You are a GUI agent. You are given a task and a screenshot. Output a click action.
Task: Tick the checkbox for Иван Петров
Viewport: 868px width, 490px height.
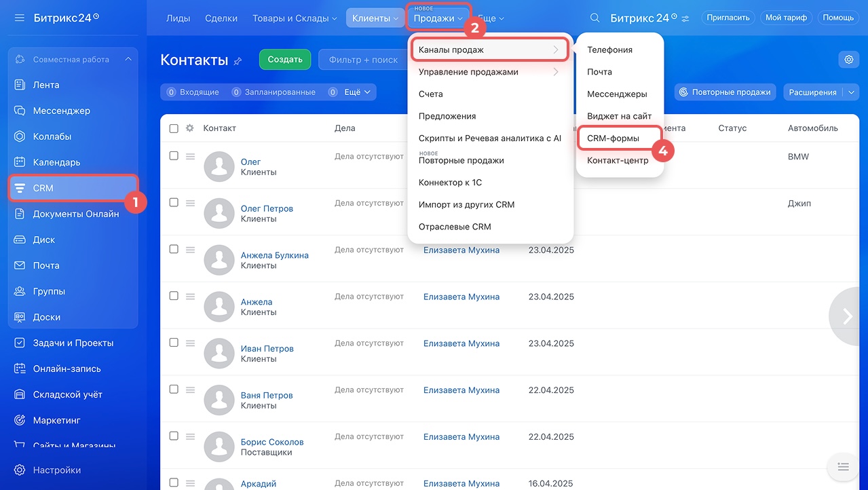click(x=174, y=343)
